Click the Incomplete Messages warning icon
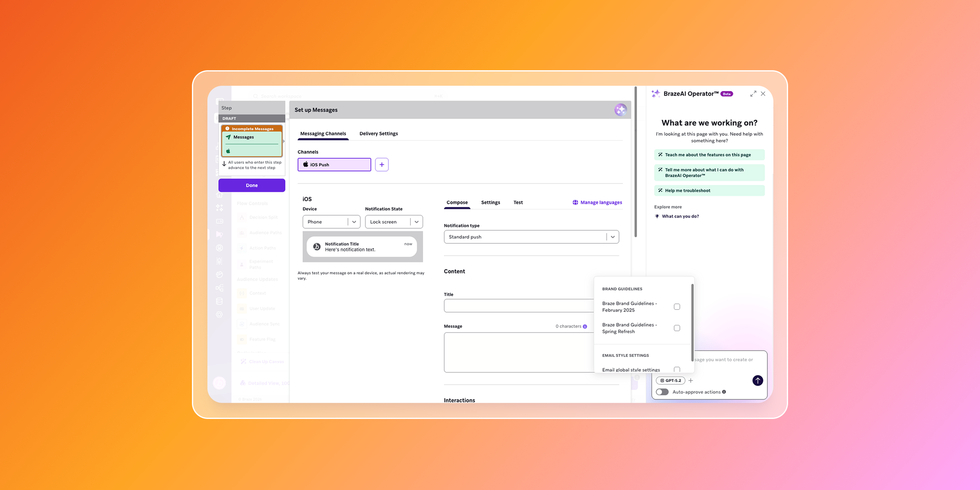 pyautogui.click(x=227, y=129)
